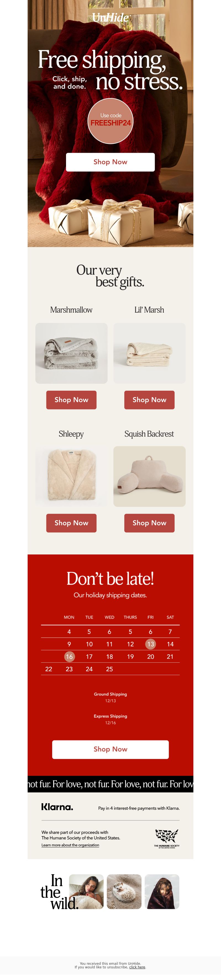This screenshot has width=221, height=980.
Task: Click Shop Now under Squish Backrest
Action: click(150, 523)
